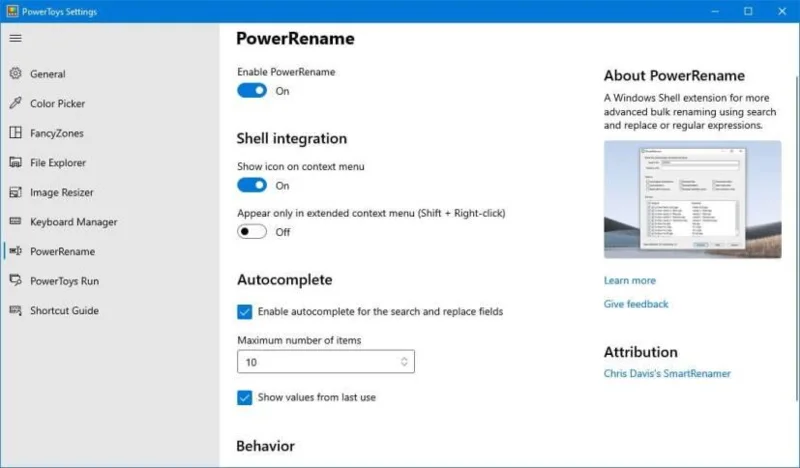
Task: Minimize the PowerToys Settings window
Action: (x=715, y=11)
